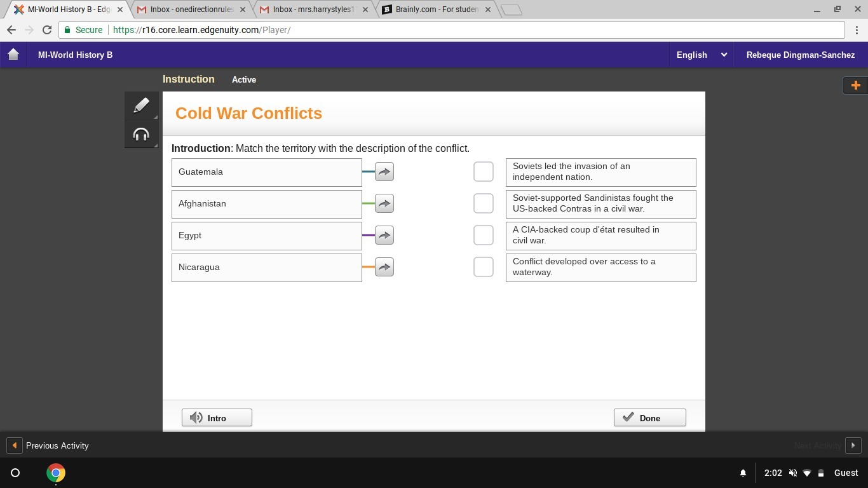Close the MI-World History B tab
This screenshot has width=868, height=488.
(x=120, y=10)
